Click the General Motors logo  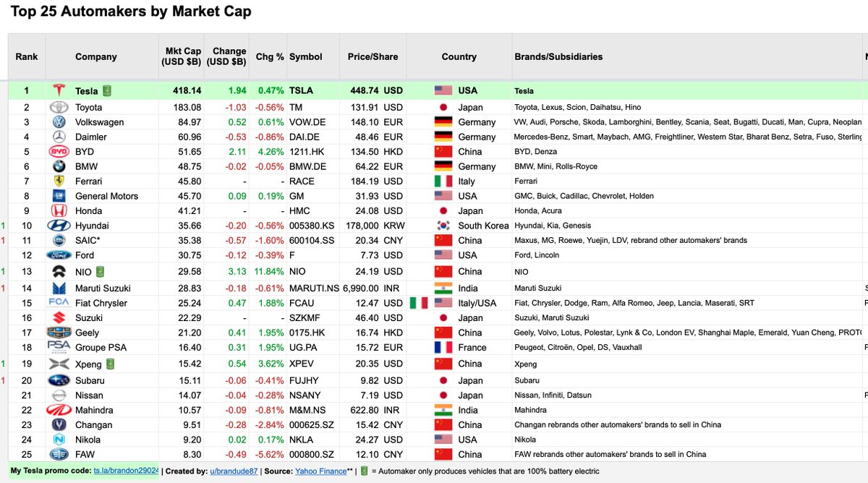pos(59,196)
